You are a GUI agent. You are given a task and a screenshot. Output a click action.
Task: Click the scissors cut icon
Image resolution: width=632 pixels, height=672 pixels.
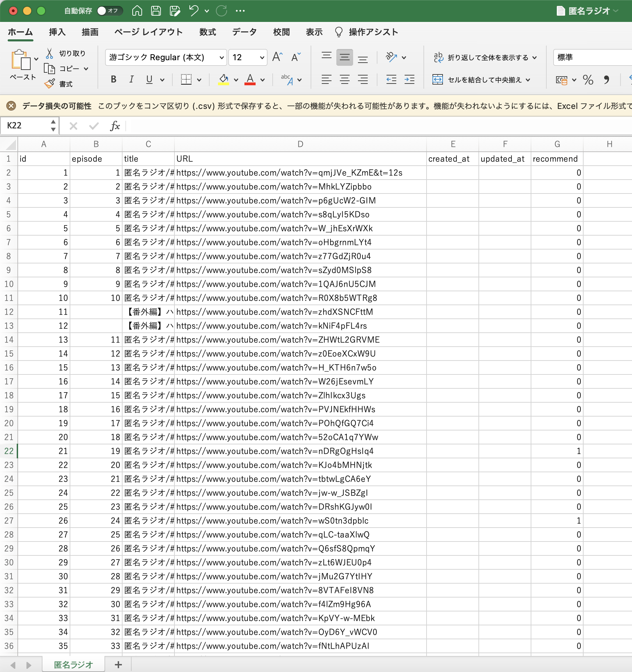[x=49, y=53]
